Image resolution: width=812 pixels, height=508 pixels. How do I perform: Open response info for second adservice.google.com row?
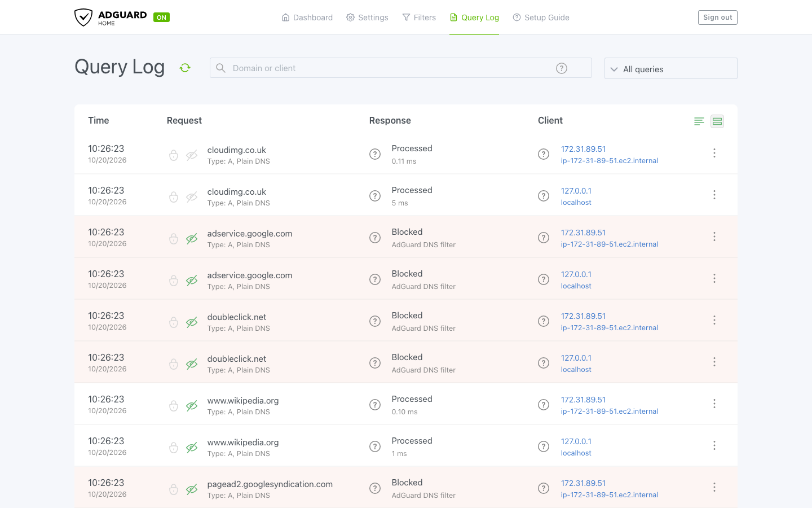[x=375, y=279]
